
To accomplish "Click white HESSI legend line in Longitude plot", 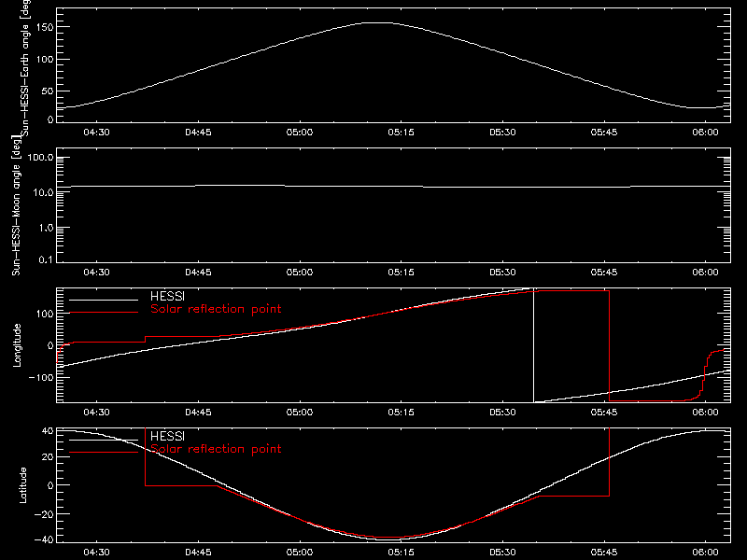I will coord(104,300).
